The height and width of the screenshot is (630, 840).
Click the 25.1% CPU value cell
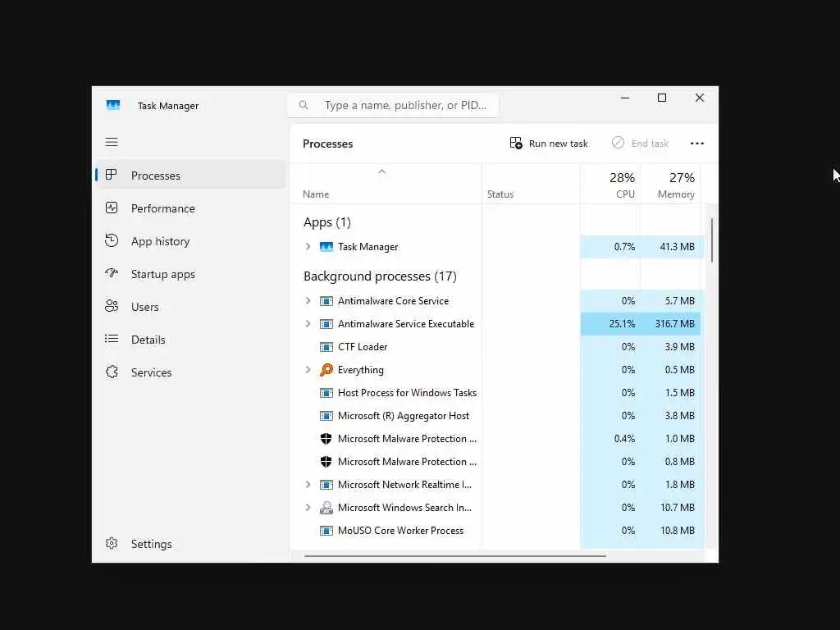click(x=610, y=323)
